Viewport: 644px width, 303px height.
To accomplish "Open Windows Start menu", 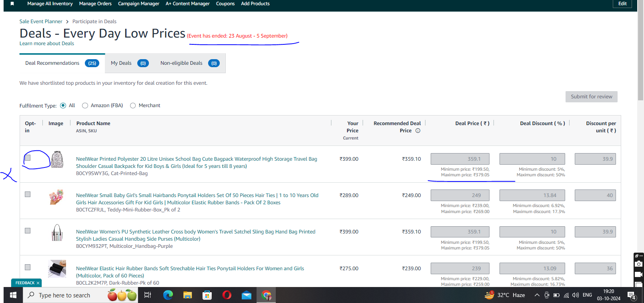I will pyautogui.click(x=13, y=295).
